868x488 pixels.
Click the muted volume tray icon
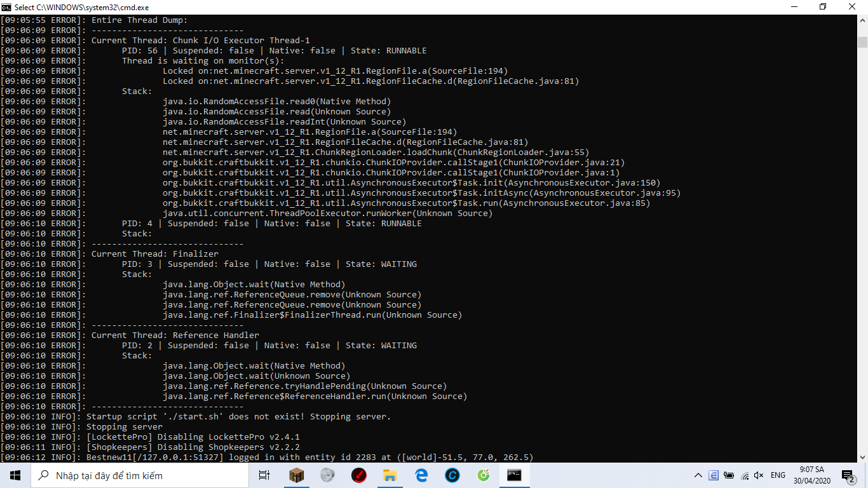tap(759, 475)
